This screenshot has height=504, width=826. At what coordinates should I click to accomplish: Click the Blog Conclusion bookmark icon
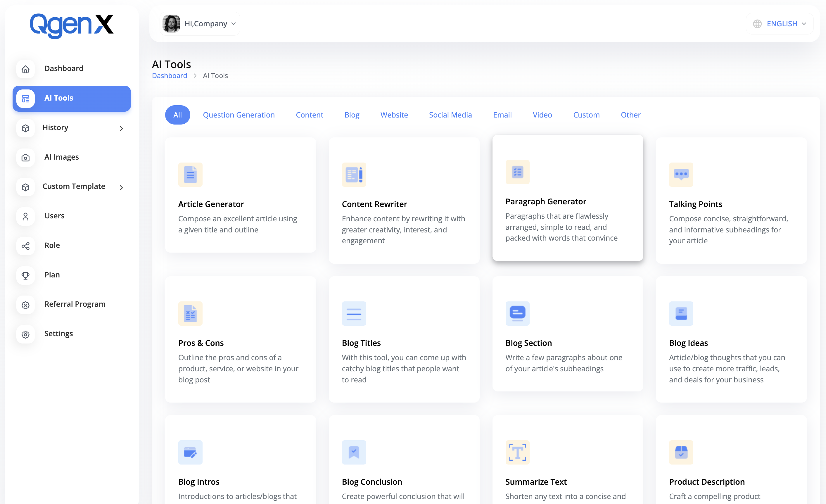click(354, 452)
